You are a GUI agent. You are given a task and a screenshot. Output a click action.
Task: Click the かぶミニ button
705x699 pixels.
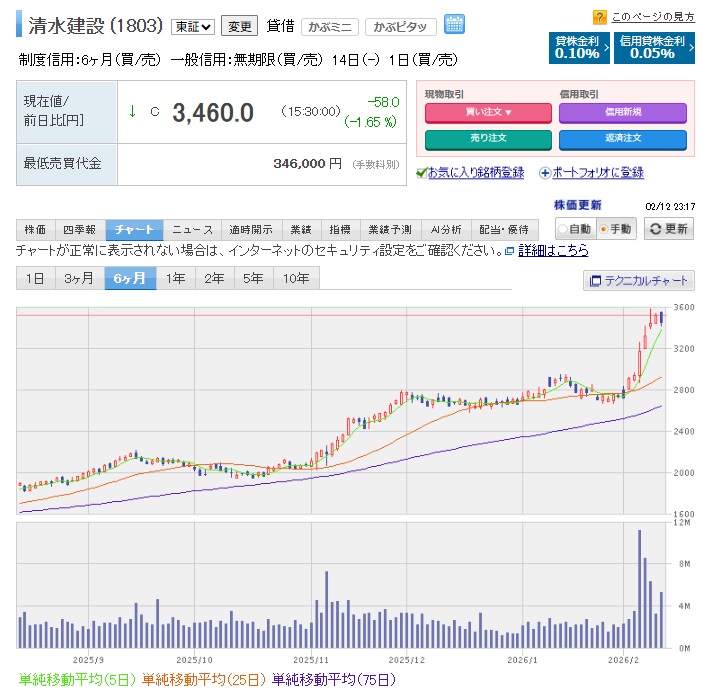(330, 27)
